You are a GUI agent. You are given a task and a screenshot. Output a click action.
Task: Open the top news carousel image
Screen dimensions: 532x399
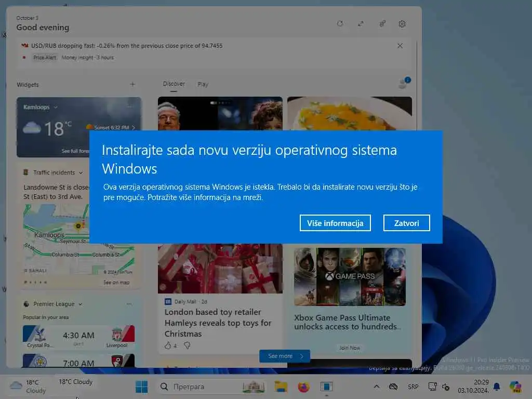[x=220, y=113]
